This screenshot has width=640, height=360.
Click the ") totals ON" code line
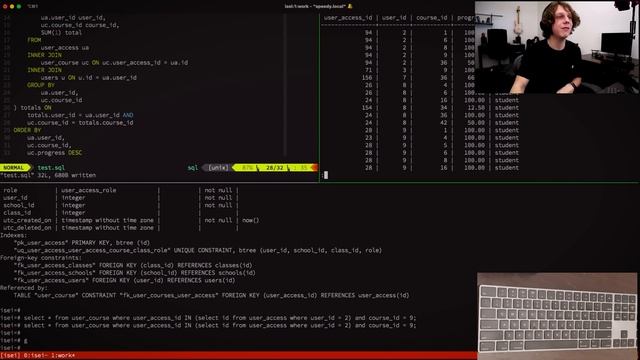33,108
